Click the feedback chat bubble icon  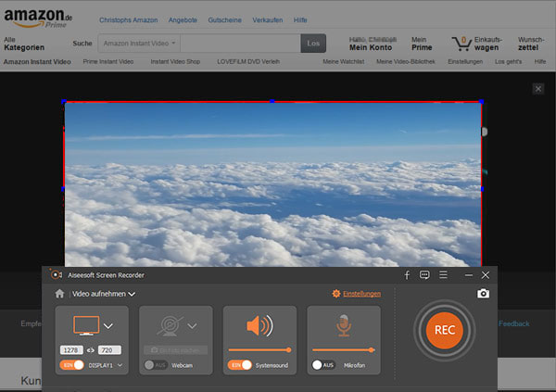tap(424, 275)
